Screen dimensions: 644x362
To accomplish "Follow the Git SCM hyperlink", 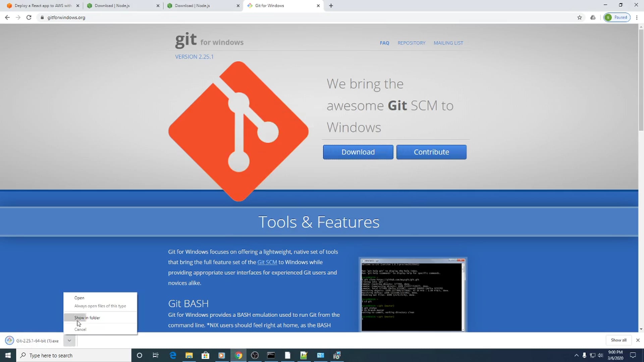I will click(x=267, y=262).
